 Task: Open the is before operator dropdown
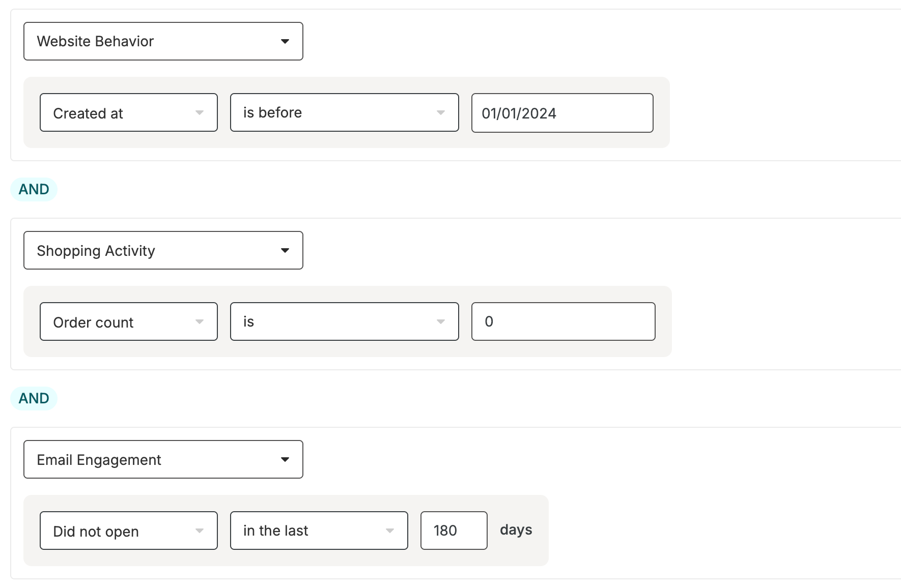tap(345, 112)
